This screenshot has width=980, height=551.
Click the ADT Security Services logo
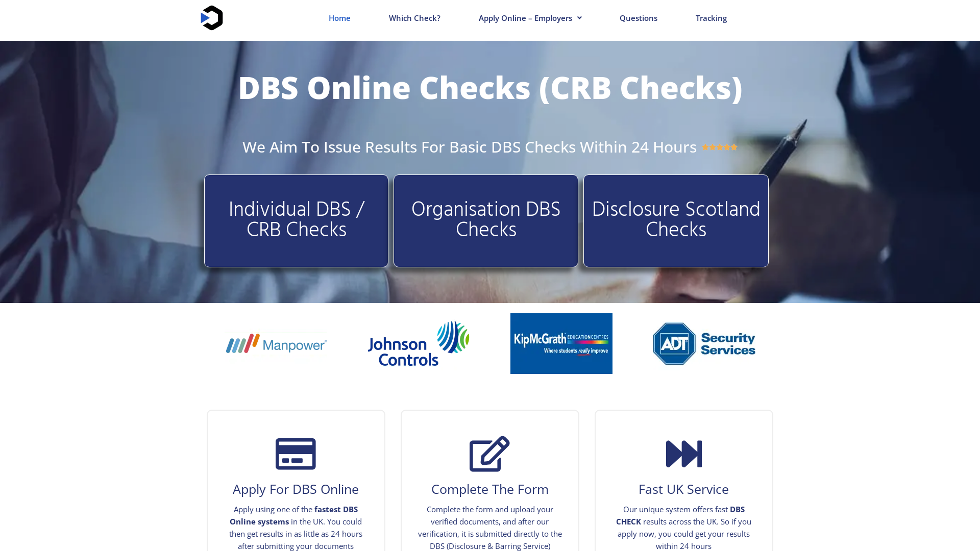703,343
